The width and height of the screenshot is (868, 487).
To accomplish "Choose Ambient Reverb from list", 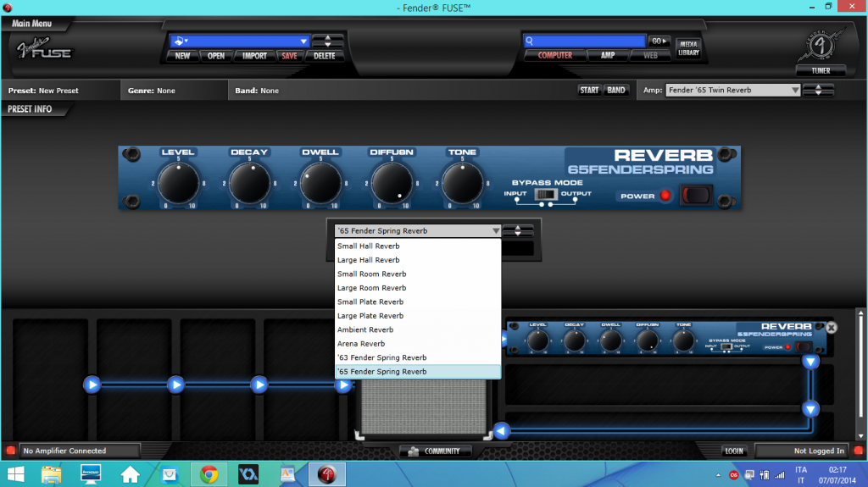I will point(418,329).
